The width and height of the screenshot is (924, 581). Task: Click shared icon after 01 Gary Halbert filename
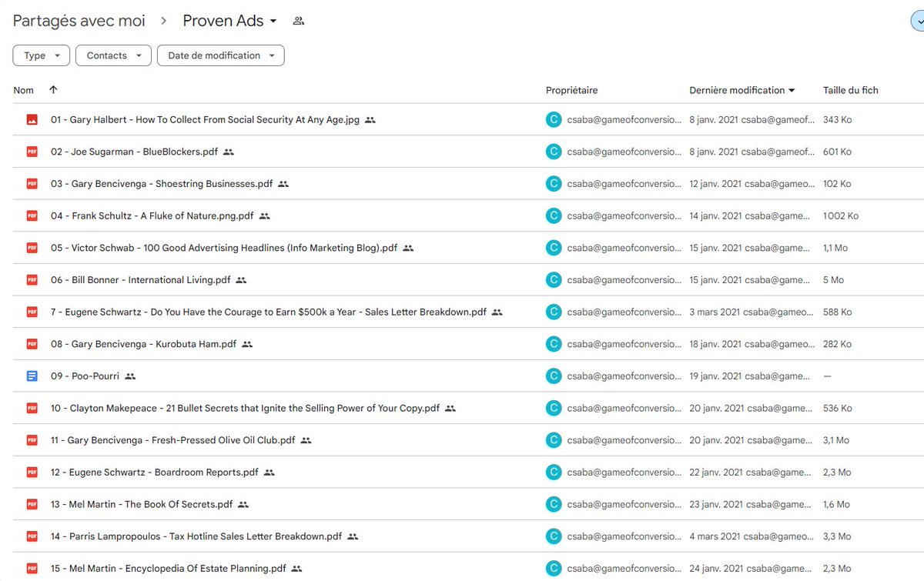(370, 120)
